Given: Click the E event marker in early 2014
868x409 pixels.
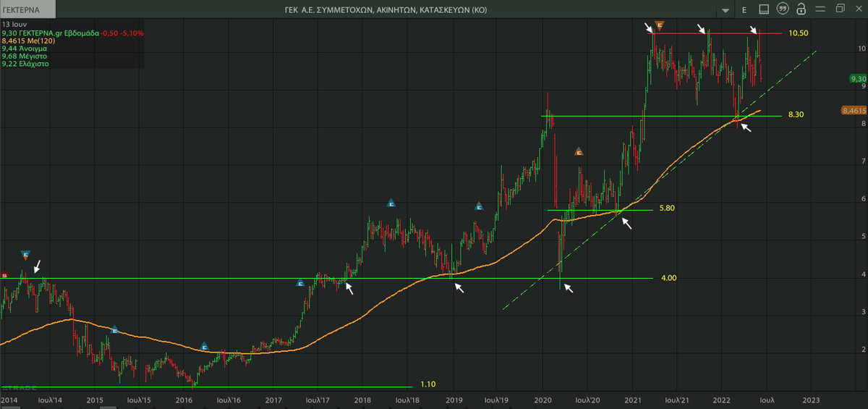Looking at the screenshot, I should 25,255.
